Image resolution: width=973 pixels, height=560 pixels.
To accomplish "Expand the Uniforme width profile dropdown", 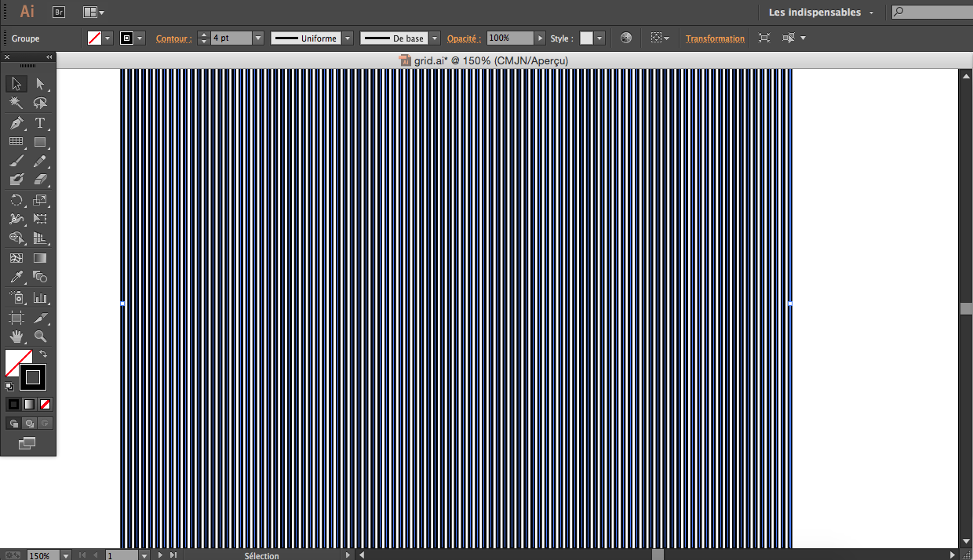I will click(x=348, y=38).
